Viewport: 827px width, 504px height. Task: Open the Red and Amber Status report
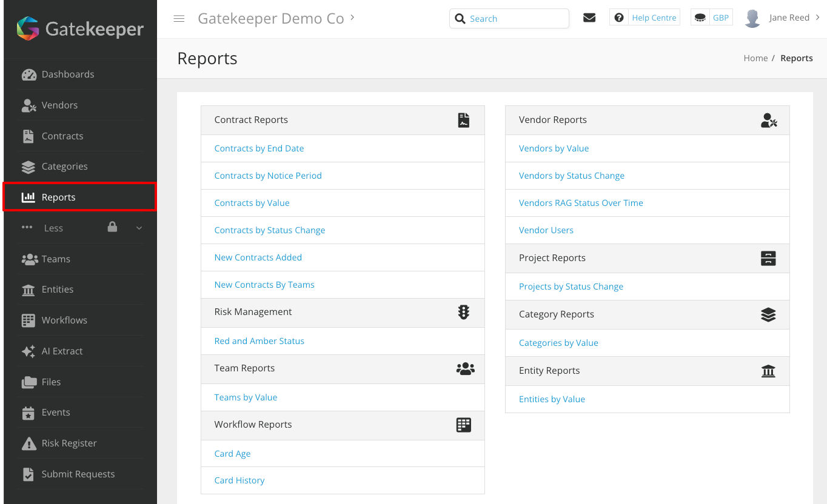tap(259, 341)
